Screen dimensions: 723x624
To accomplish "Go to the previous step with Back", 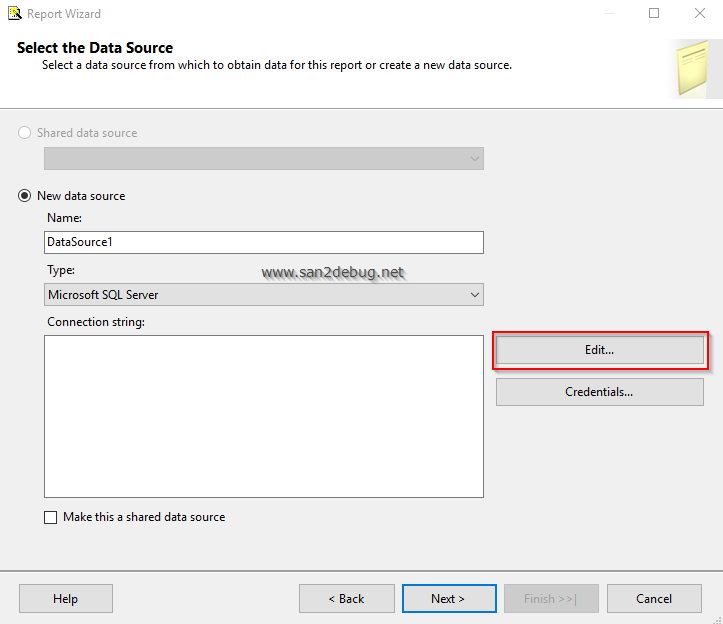I will [x=346, y=599].
